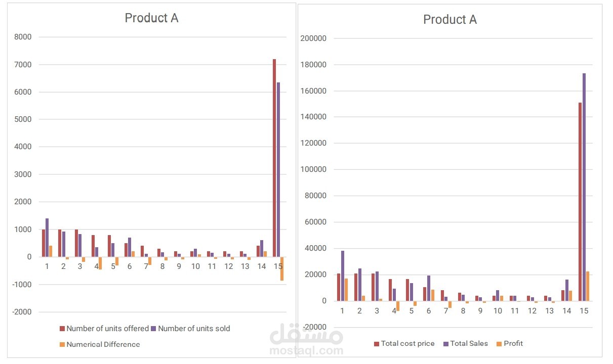
Task: Click the orange 'Numerical Difference' legend swatch
Action: pos(62,345)
